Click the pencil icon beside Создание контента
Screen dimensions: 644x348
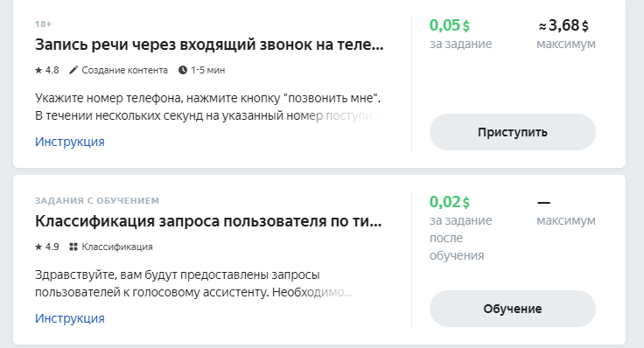[73, 70]
